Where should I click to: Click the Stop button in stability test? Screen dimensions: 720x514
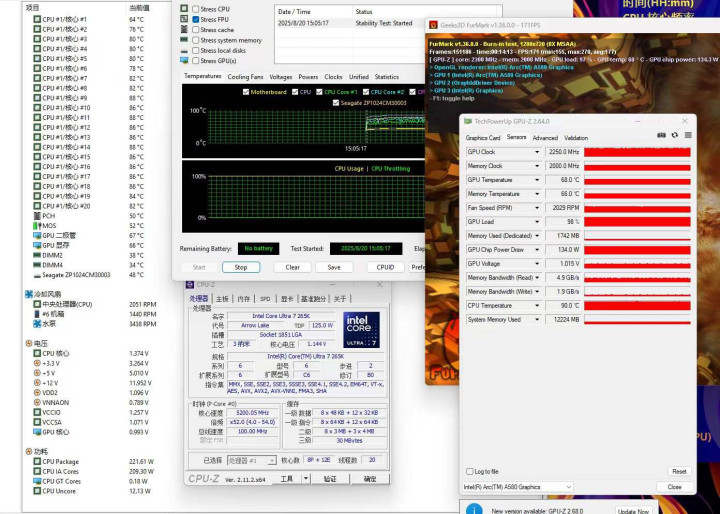click(x=241, y=267)
